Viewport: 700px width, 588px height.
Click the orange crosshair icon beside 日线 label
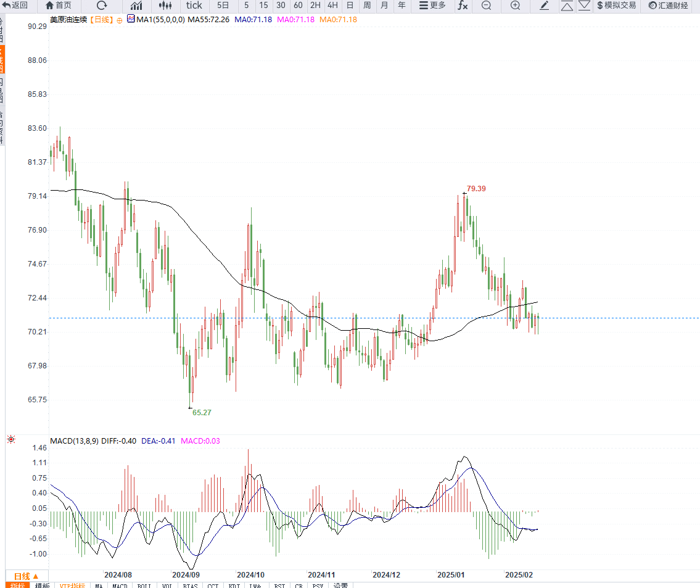pyautogui.click(x=120, y=20)
